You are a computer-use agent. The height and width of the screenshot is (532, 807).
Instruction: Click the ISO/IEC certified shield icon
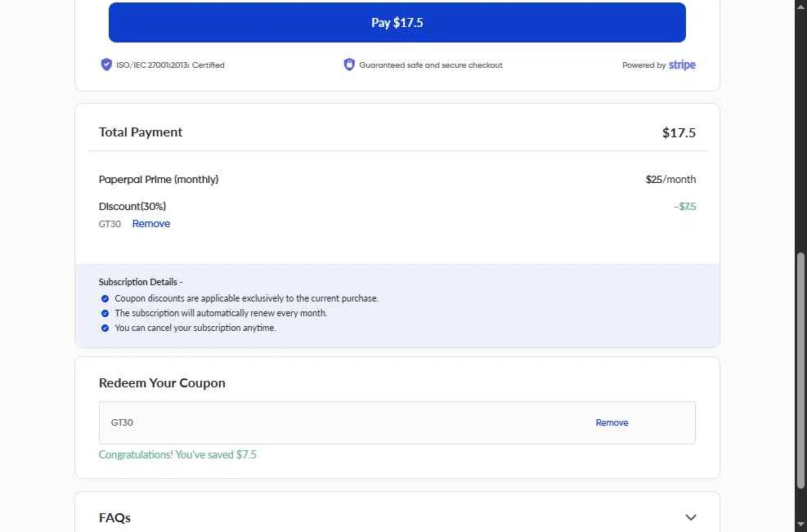(106, 65)
